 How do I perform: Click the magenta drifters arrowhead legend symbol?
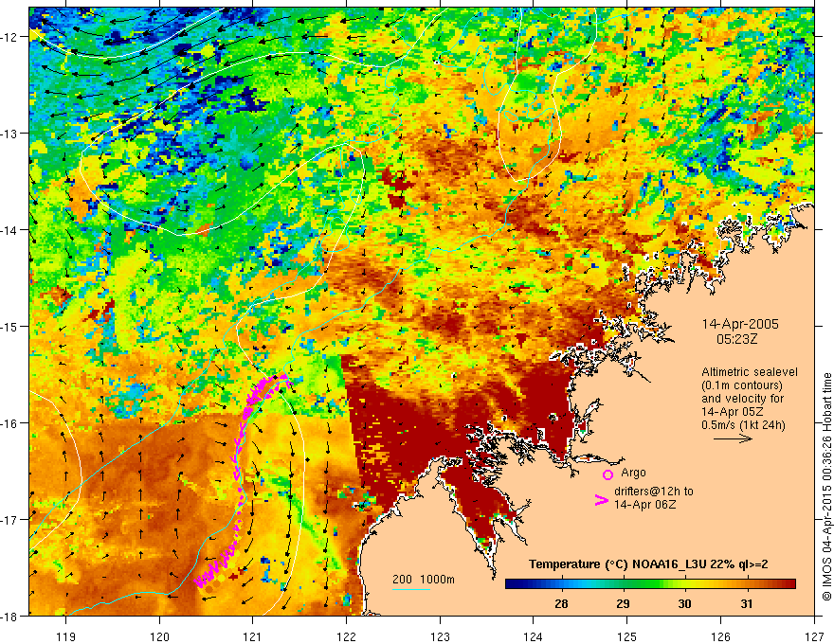pos(601,500)
